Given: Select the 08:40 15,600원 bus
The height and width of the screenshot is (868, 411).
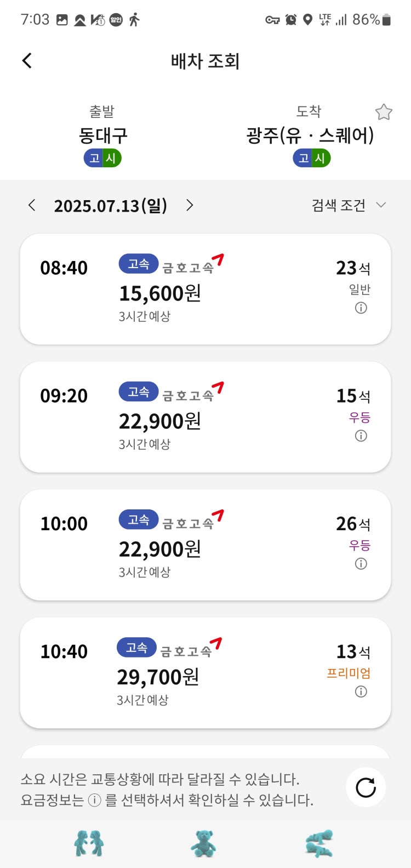Looking at the screenshot, I should 206,289.
